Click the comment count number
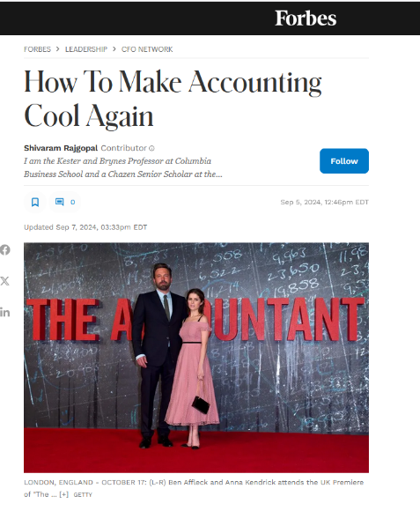 click(72, 202)
